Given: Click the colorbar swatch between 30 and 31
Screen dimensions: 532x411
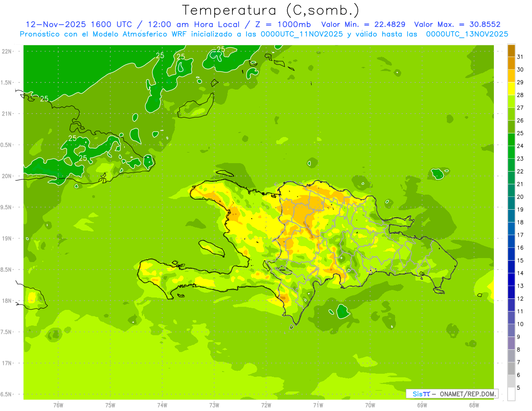Looking at the screenshot, I should click(x=511, y=63).
